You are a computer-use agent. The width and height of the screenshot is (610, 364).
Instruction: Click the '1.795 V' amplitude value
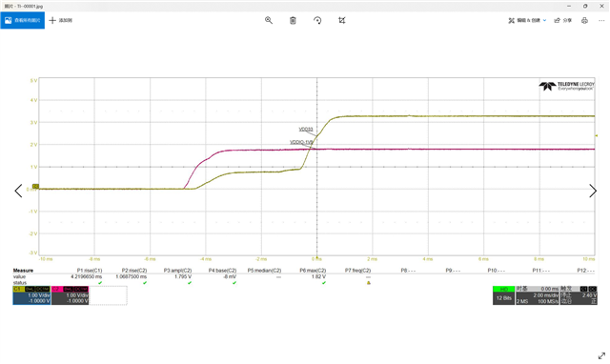tap(183, 276)
